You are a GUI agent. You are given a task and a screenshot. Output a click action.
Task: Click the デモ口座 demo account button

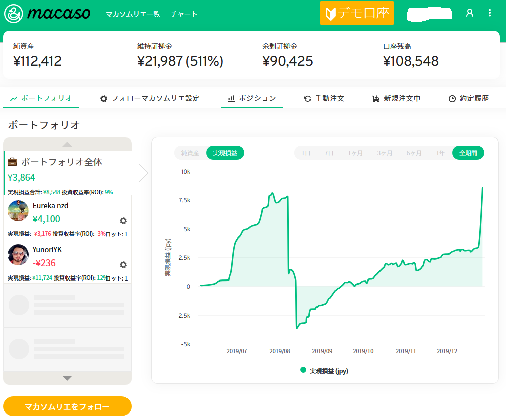(x=357, y=14)
